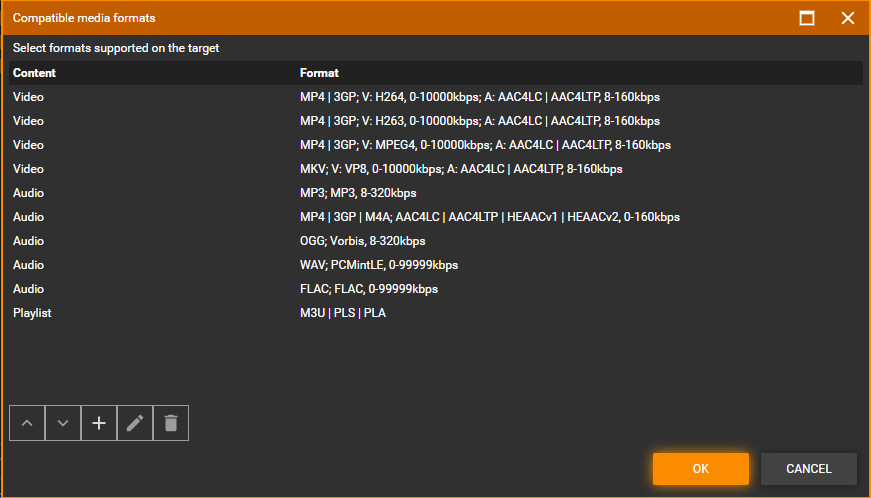Click the move up arrow icon

(x=27, y=423)
